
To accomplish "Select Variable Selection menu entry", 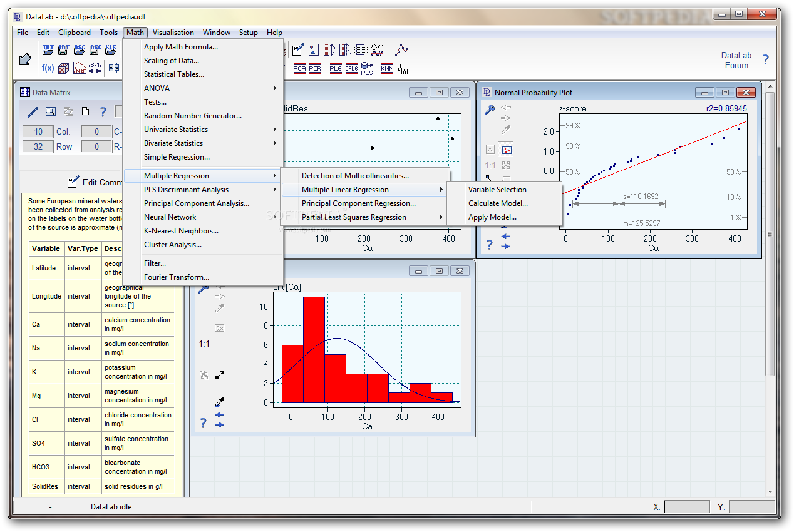I will coord(504,190).
